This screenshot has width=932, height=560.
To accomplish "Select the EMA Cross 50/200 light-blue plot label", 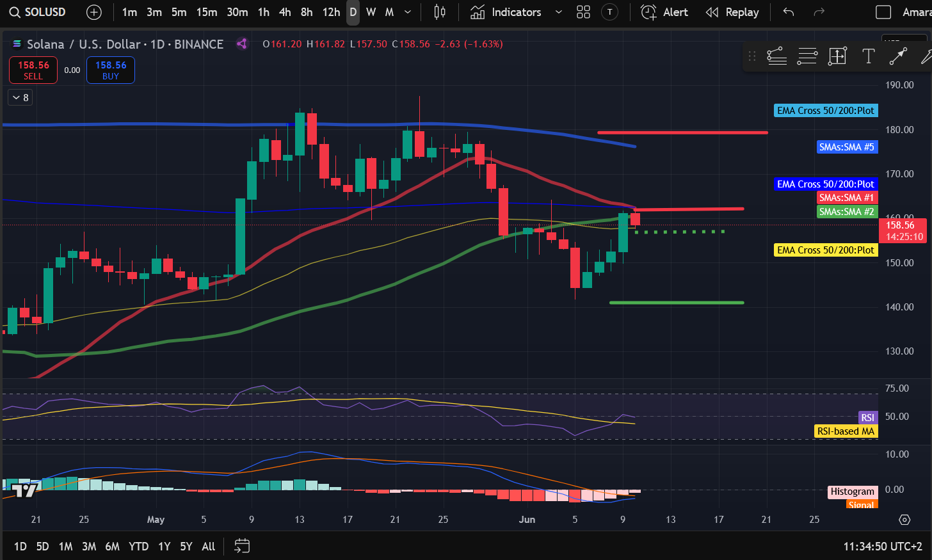I will (825, 111).
